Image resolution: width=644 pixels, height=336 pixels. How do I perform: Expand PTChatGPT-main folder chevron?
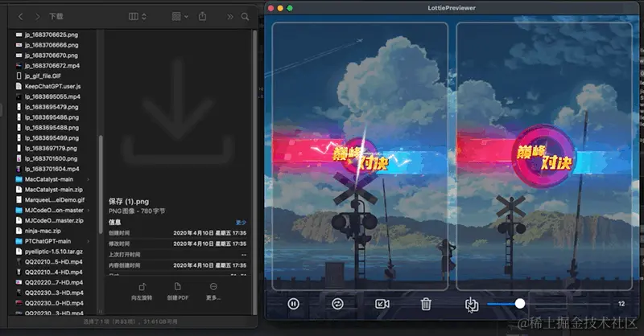click(x=89, y=241)
